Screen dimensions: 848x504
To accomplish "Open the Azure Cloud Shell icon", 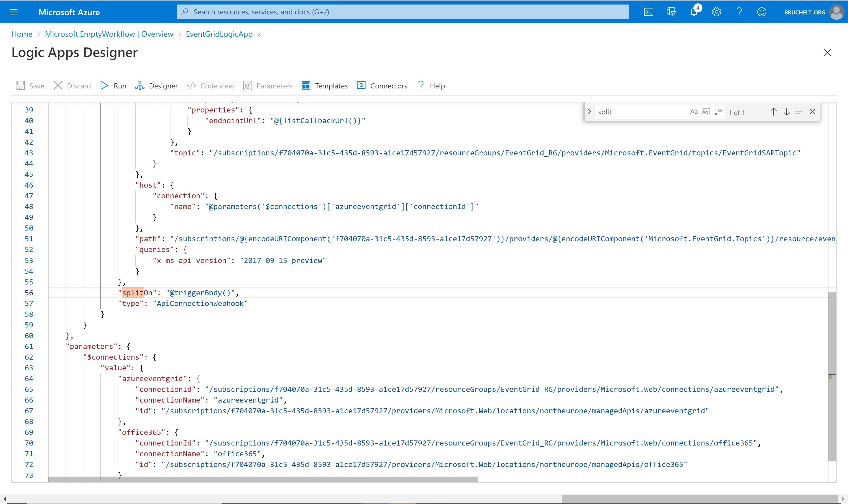I will (x=648, y=12).
